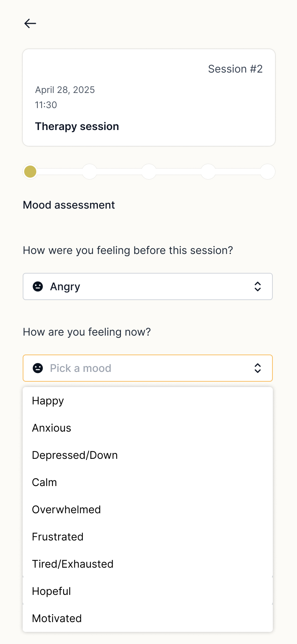Image resolution: width=297 pixels, height=644 pixels.
Task: Select Tired/Exhausted from the list
Action: click(73, 564)
